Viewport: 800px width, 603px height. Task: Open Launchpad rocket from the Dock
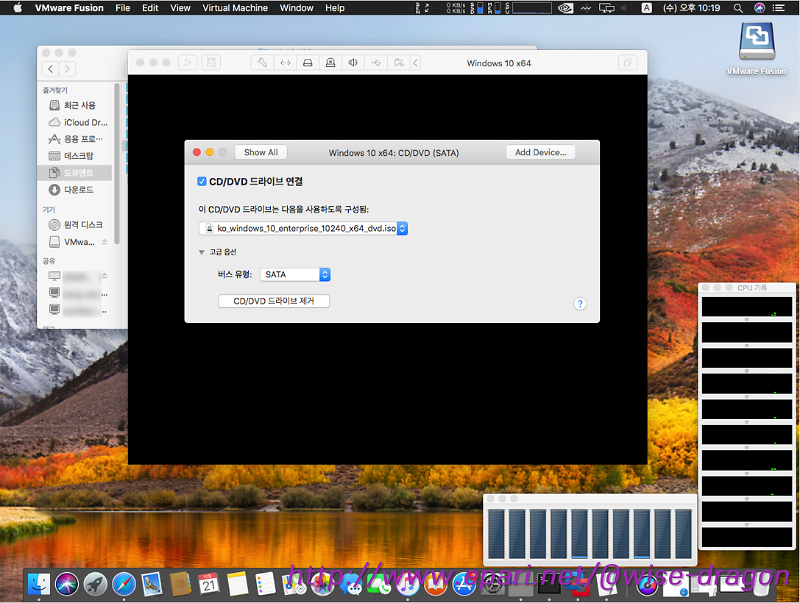[x=95, y=584]
